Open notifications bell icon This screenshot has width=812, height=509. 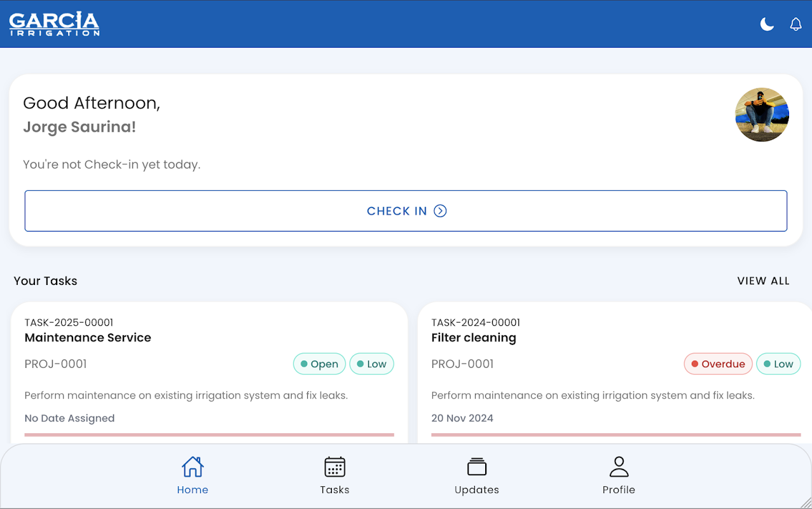795,24
